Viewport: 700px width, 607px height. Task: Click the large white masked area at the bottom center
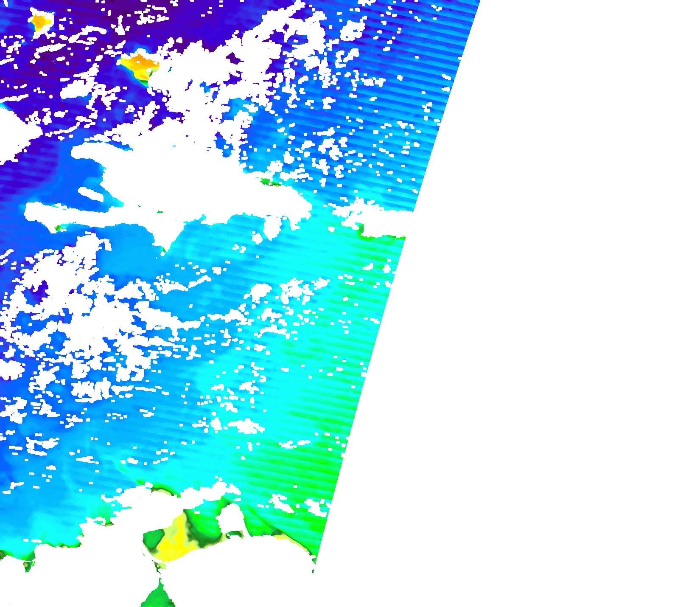[x=238, y=565]
